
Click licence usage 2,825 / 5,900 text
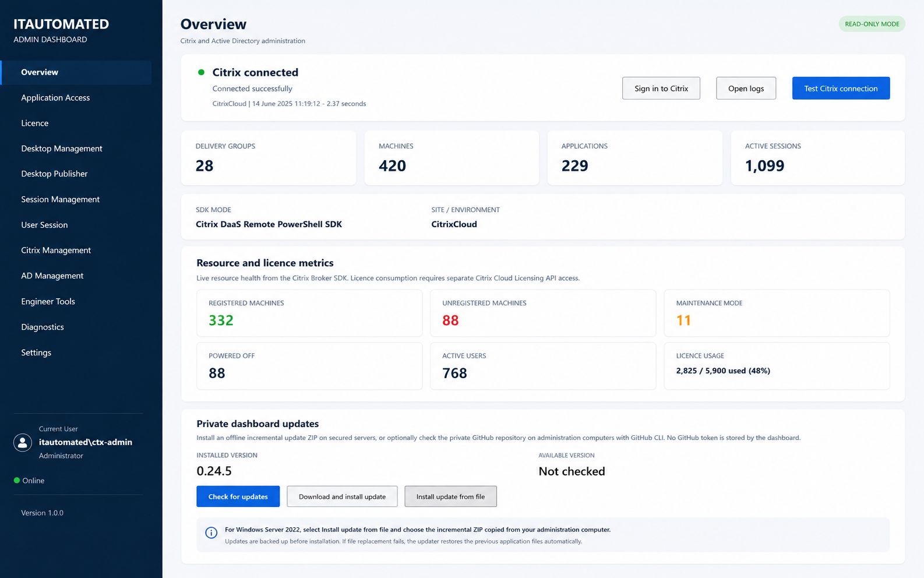[723, 371]
